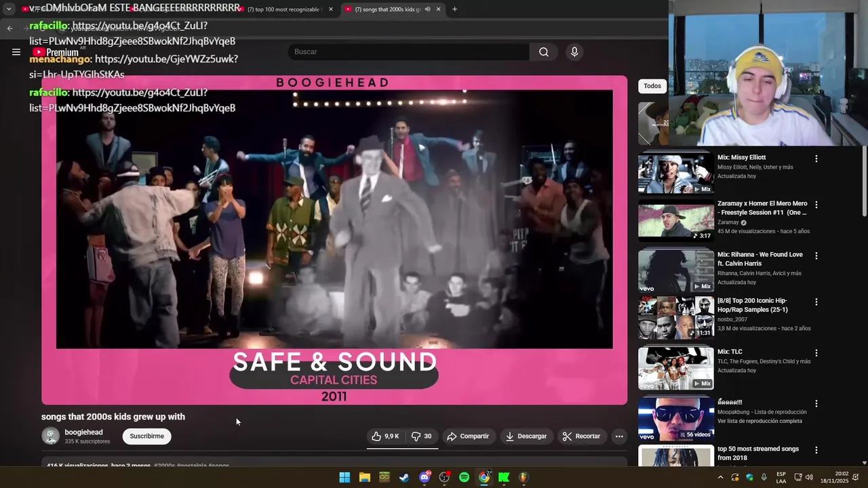Click Descargar download button
868x488 pixels.
pyautogui.click(x=526, y=436)
